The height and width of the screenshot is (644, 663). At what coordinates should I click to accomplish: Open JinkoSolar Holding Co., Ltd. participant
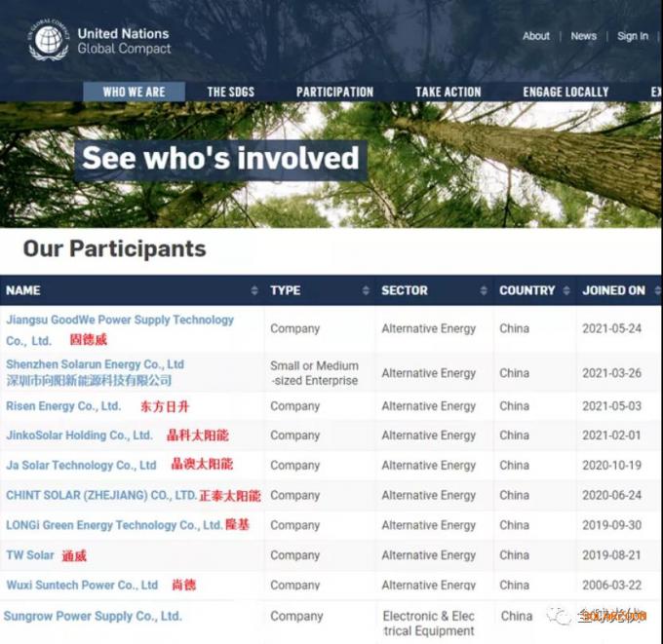coord(80,436)
